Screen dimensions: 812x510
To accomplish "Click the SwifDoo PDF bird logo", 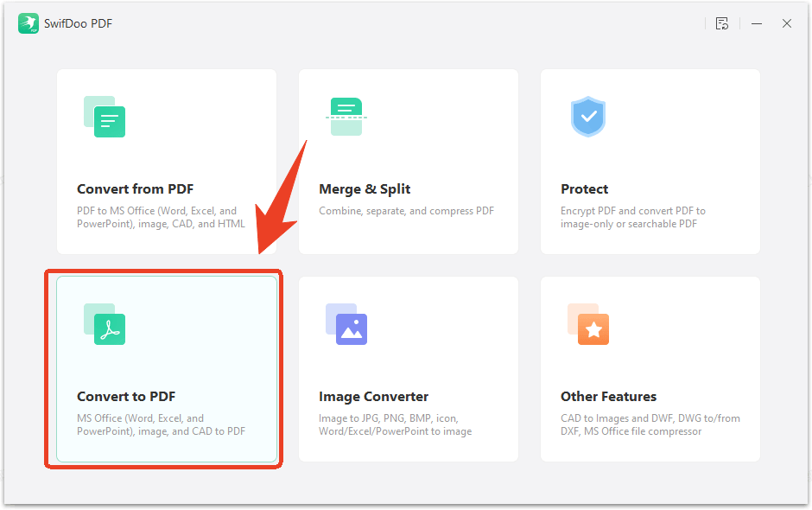I will point(29,23).
